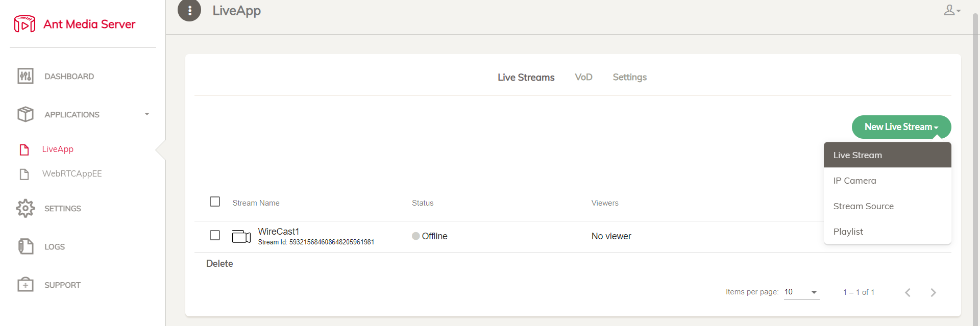Choose Playlist from the dropdown menu
Screen dimensions: 980x326
tap(888, 232)
